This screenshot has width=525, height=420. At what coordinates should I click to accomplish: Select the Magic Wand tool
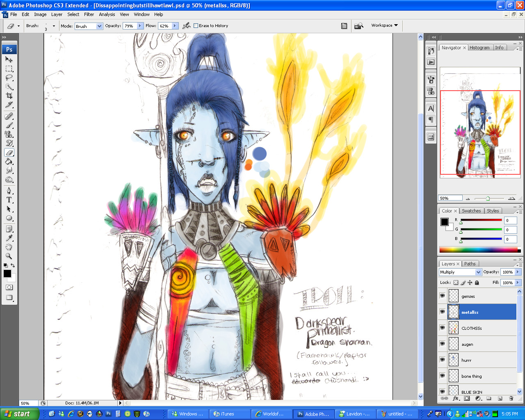pyautogui.click(x=9, y=87)
